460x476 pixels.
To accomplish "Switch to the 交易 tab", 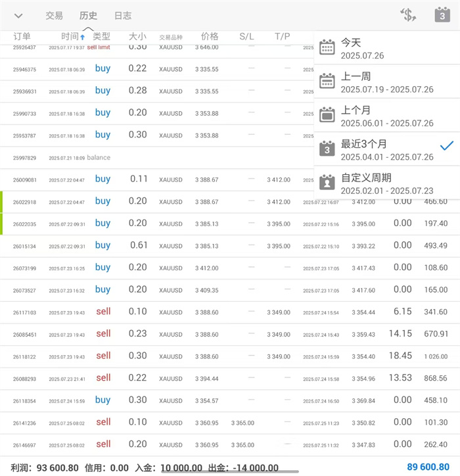I will tap(55, 16).
